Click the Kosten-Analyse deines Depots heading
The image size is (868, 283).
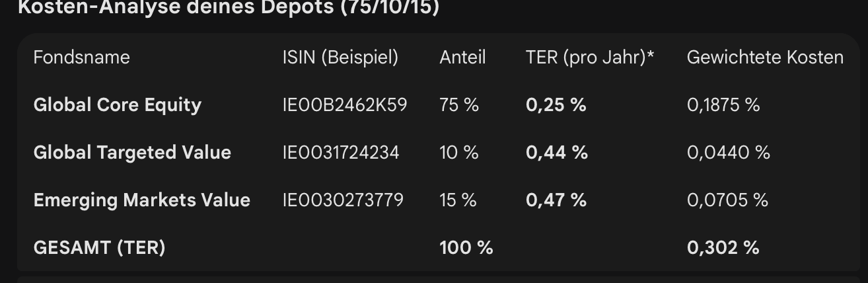tap(228, 8)
